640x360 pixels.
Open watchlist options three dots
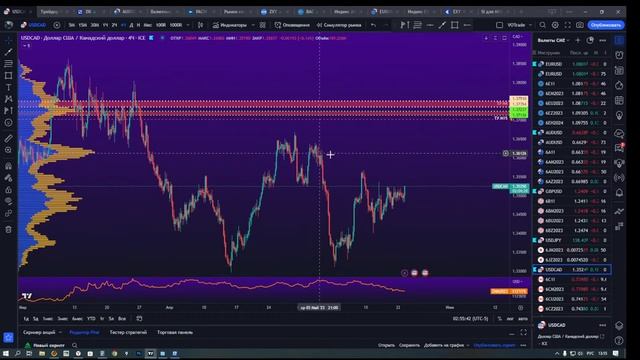[602, 40]
